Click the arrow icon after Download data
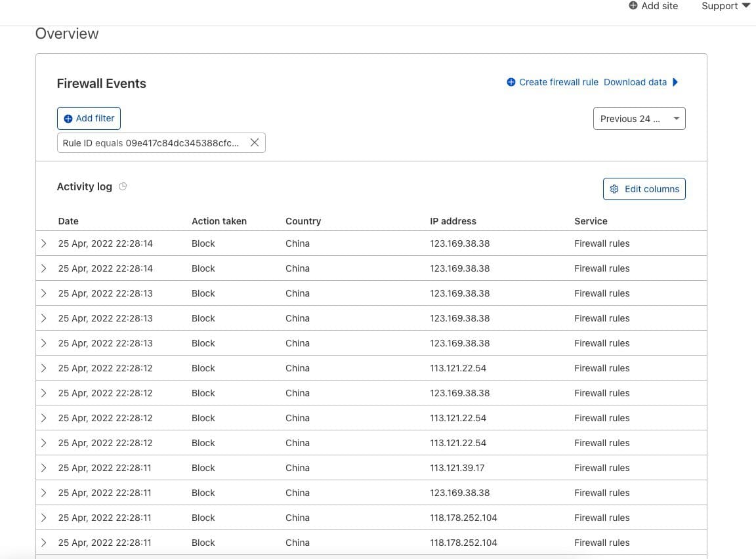This screenshot has width=756, height=559. pyautogui.click(x=675, y=82)
